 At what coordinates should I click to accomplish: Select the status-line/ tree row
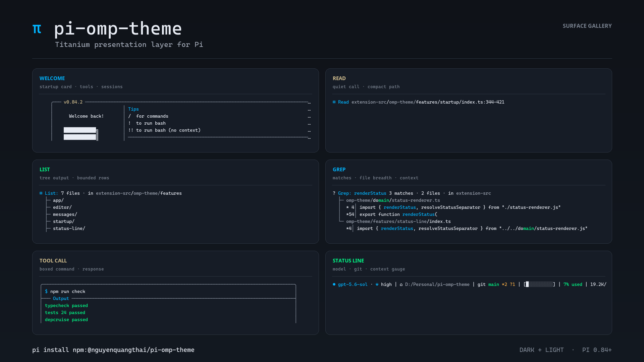(69, 228)
